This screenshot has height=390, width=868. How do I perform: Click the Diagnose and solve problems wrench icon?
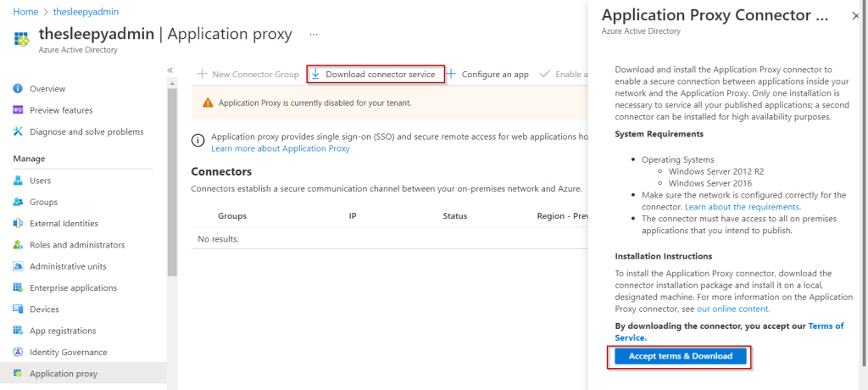19,131
